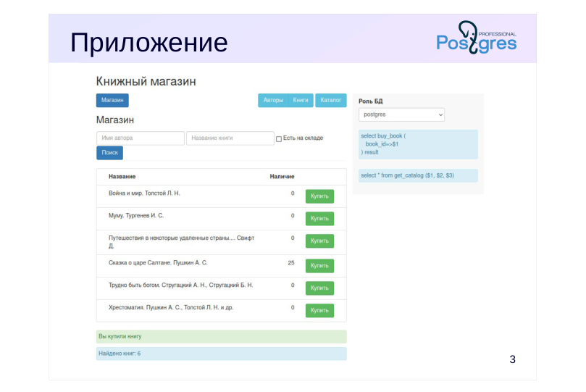The image size is (586, 392).
Task: Select the Название column header
Action: click(122, 176)
